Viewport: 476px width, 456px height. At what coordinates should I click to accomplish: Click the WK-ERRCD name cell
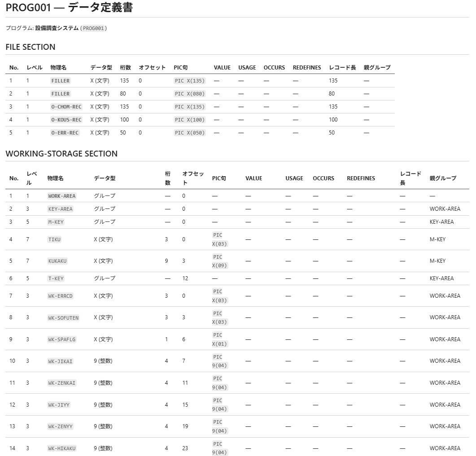pos(61,296)
